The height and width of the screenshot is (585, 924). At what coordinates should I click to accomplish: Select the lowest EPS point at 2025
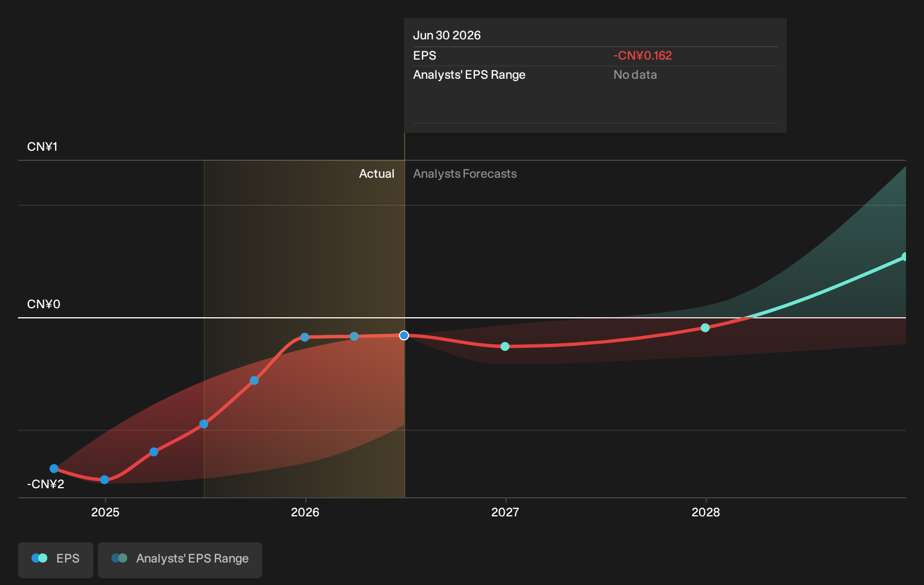click(104, 480)
